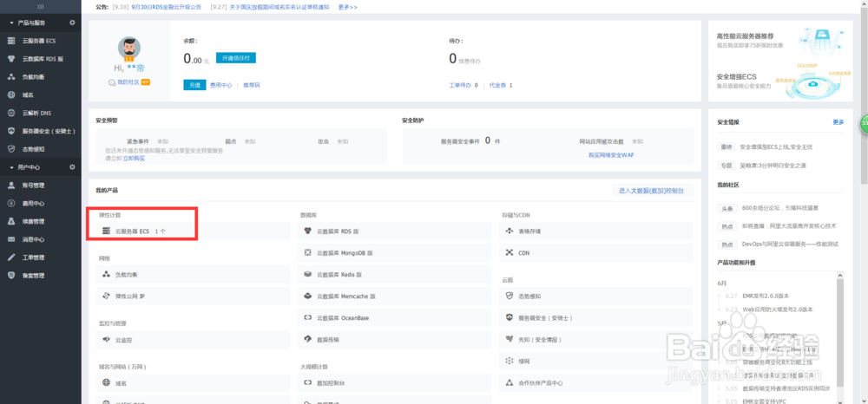This screenshot has width=868, height=404.
Task: Open post 600余场分论坛，引爆科技盛宴
Action: point(780,208)
